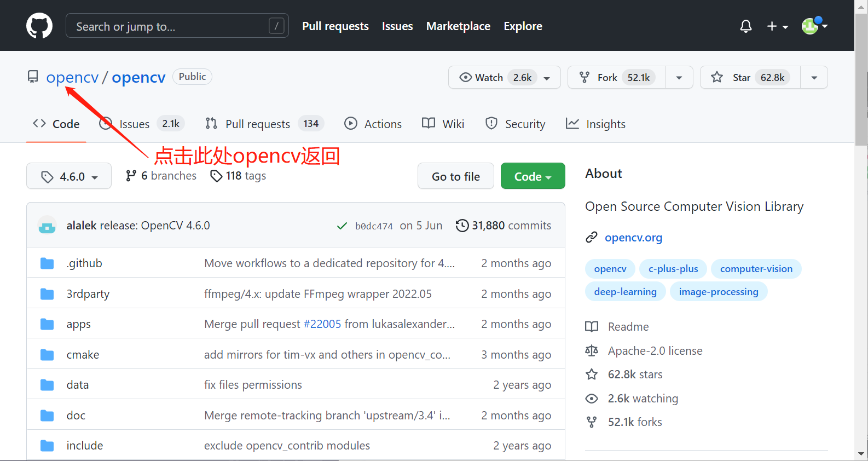
Task: Open Marketplace in top navigation
Action: coord(458,26)
